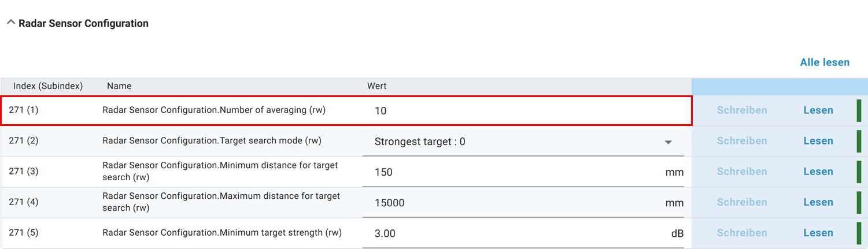Select the Strongest target : 0 option text
The width and height of the screenshot is (868, 249).
click(x=420, y=142)
